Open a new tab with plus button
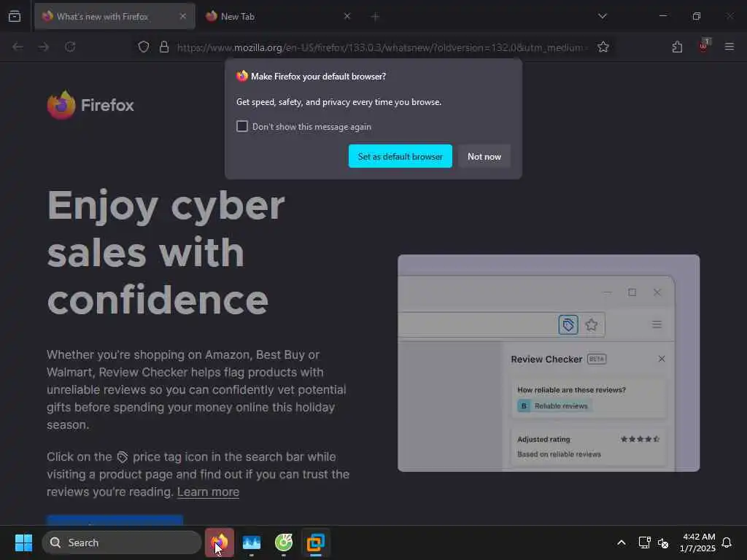Viewport: 747px width, 560px height. pyautogui.click(x=375, y=17)
